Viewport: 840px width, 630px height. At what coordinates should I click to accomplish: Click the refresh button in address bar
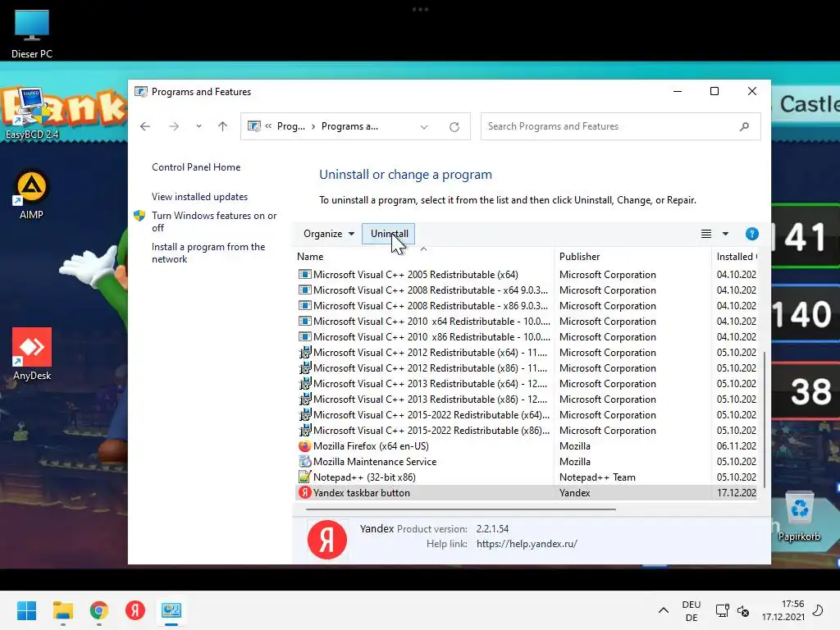(x=454, y=127)
